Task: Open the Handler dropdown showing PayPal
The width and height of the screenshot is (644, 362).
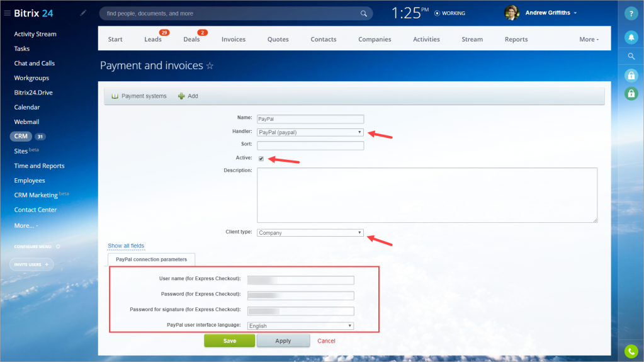Action: pyautogui.click(x=310, y=132)
